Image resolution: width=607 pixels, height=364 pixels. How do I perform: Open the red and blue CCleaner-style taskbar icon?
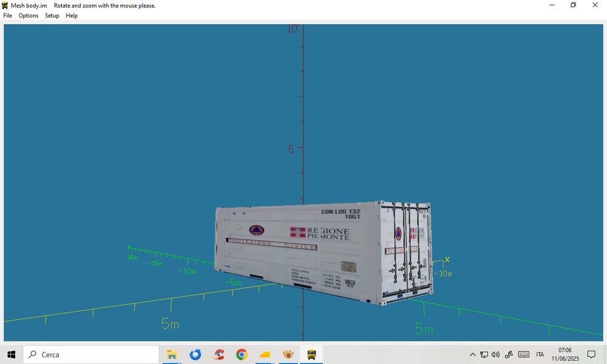pyautogui.click(x=219, y=354)
